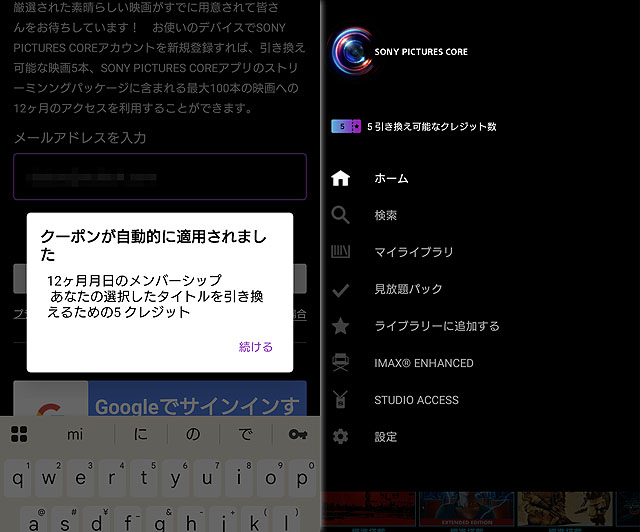
Task: Click the search magnifier icon
Action: click(340, 215)
